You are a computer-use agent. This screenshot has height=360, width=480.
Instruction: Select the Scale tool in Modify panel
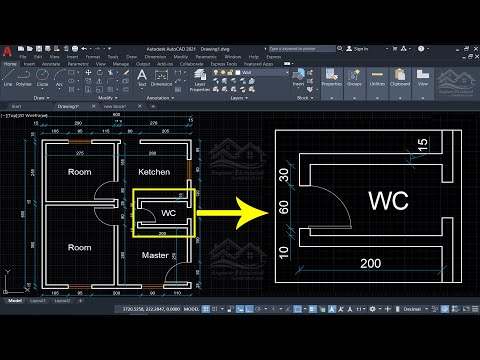point(99,89)
